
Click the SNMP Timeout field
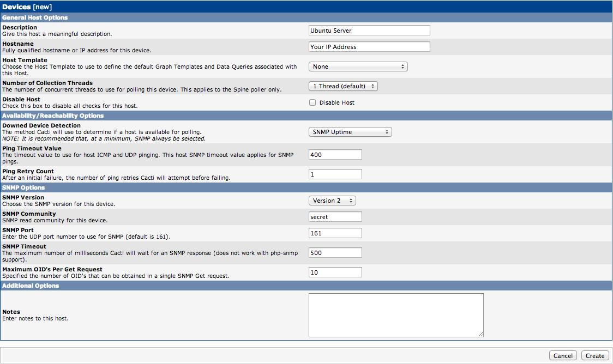coord(335,253)
